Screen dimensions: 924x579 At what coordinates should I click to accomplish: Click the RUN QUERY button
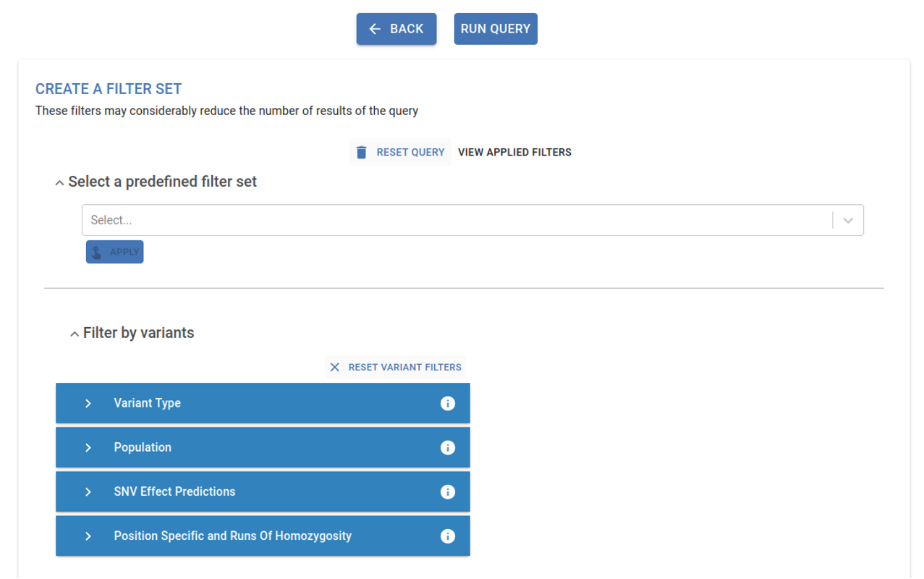[495, 28]
